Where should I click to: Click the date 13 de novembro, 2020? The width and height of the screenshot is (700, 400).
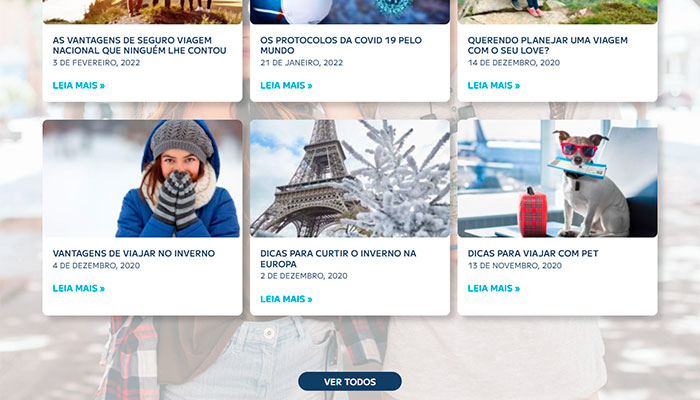(515, 266)
